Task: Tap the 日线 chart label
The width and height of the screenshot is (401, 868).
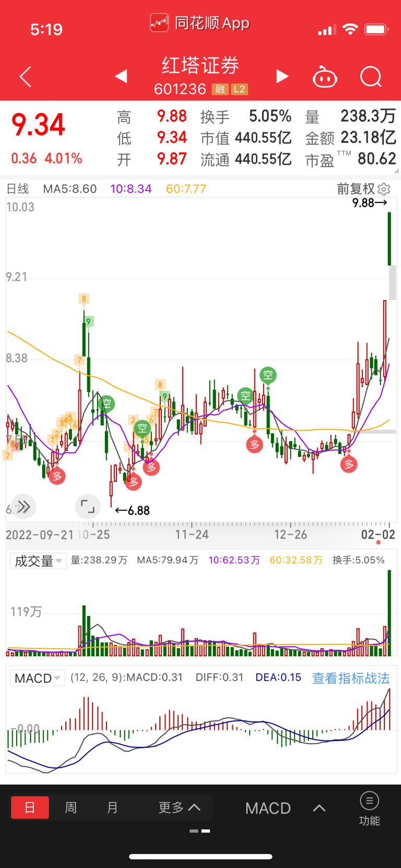Action: pos(18,189)
